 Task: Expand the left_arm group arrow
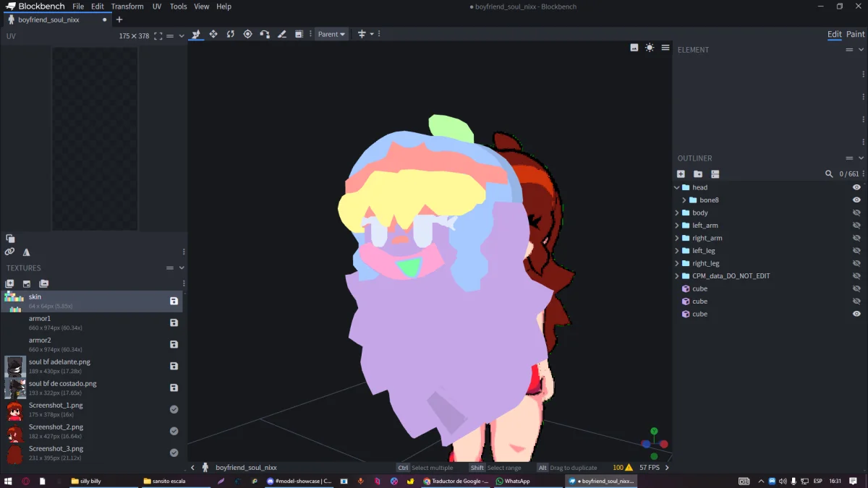tap(677, 226)
